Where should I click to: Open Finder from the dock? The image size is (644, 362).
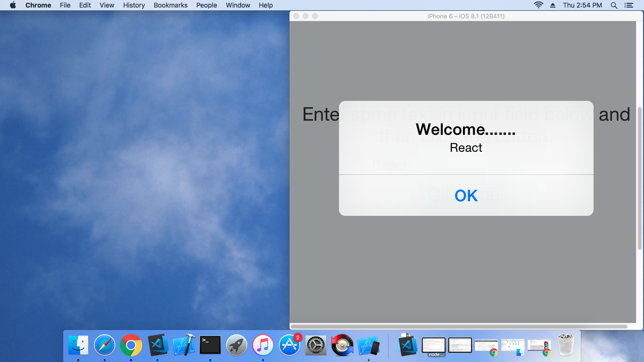click(78, 346)
